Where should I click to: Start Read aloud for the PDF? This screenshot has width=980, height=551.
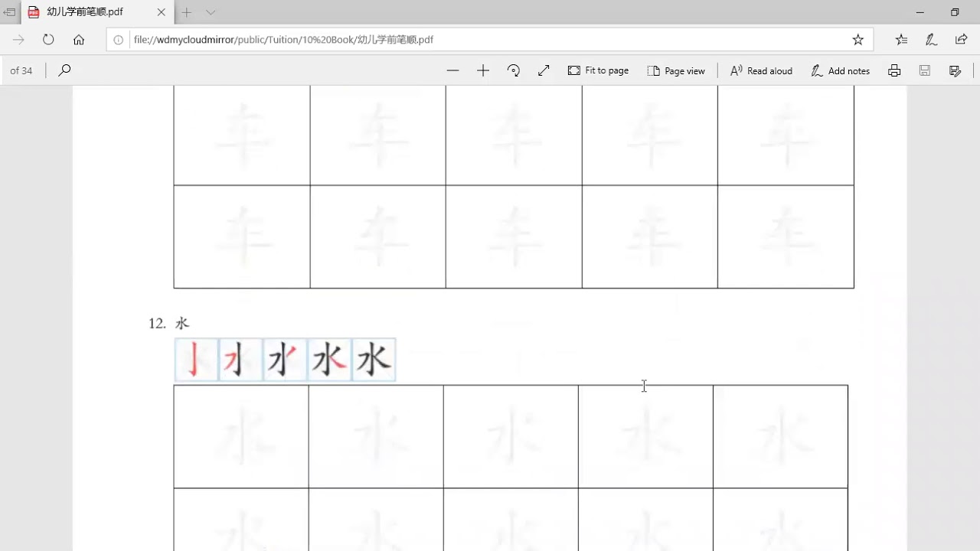tap(761, 70)
